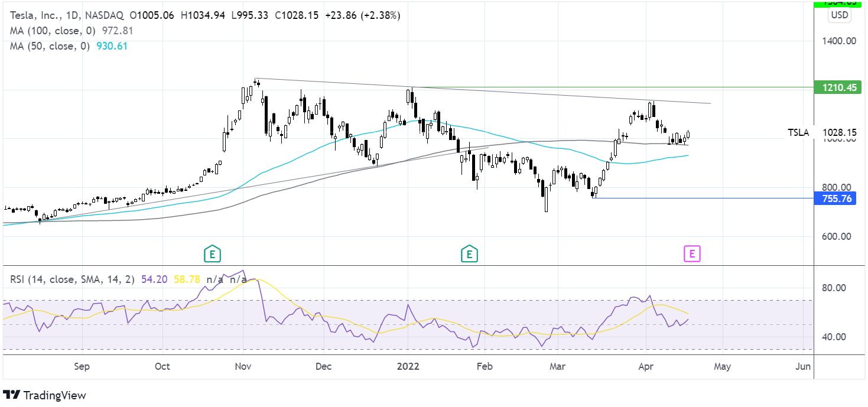This screenshot has width=868, height=407.
Task: Click the high price "H1034.94"
Action: pos(203,15)
